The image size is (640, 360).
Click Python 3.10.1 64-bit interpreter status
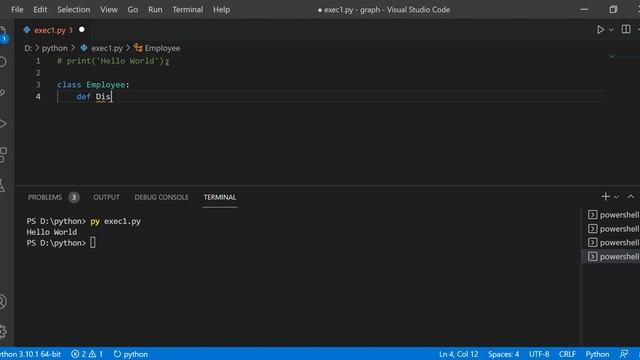[30, 354]
